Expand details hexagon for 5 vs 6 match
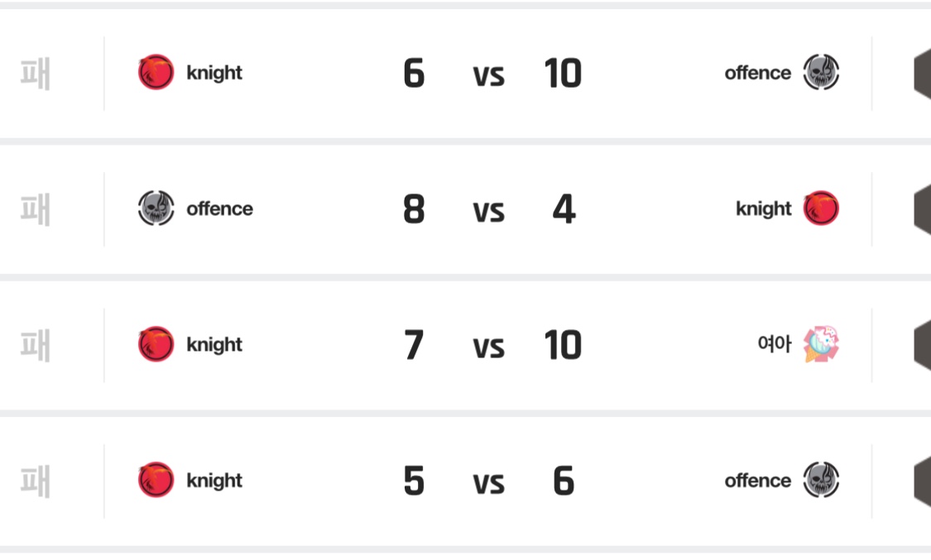The height and width of the screenshot is (560, 931). tap(921, 481)
